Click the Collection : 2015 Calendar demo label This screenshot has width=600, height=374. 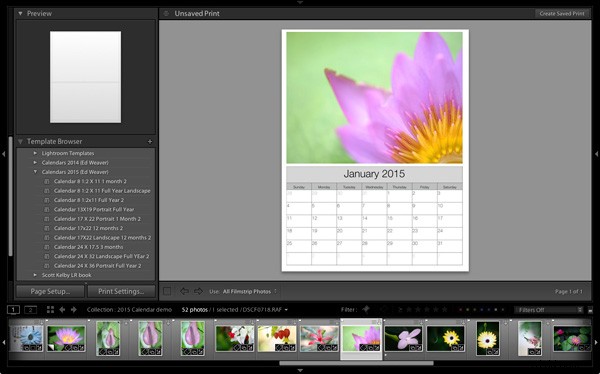tap(129, 310)
